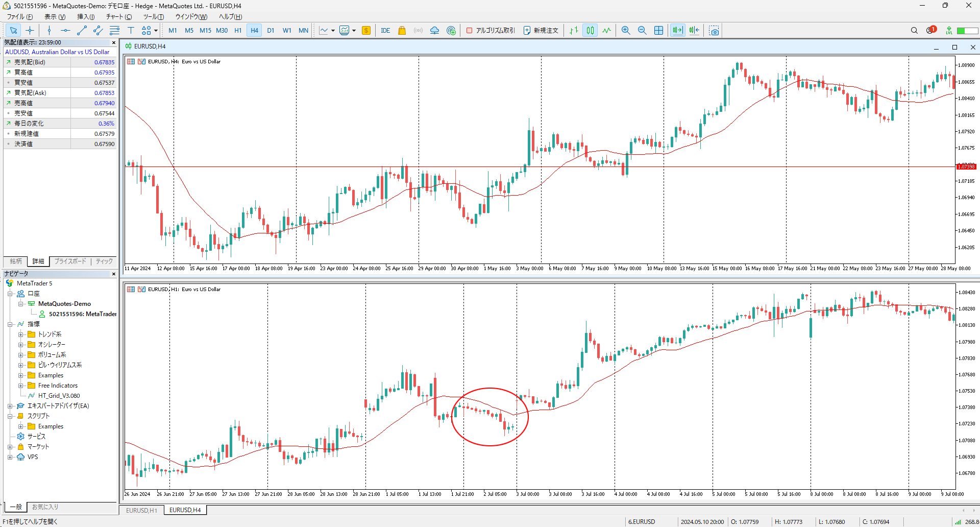Open the チャート menu
Screen dimensions: 980x527
point(118,17)
